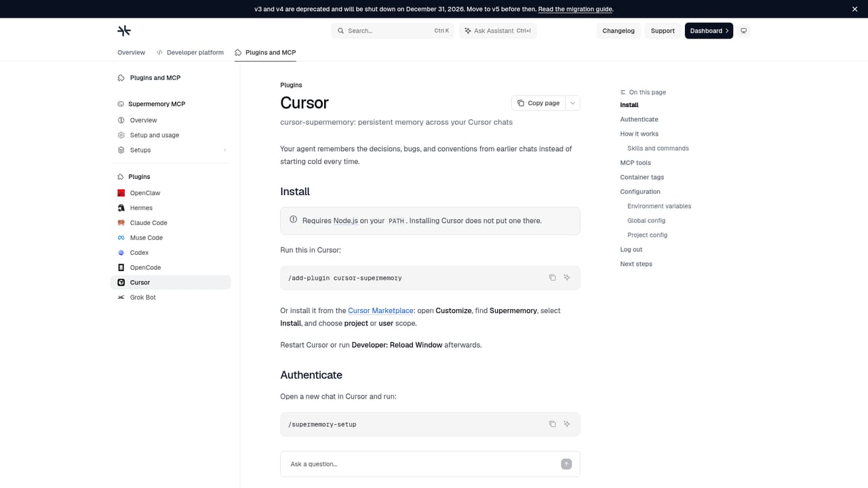Image resolution: width=868 pixels, height=488 pixels.
Task: Jump to MCP tools section
Action: [x=635, y=163]
